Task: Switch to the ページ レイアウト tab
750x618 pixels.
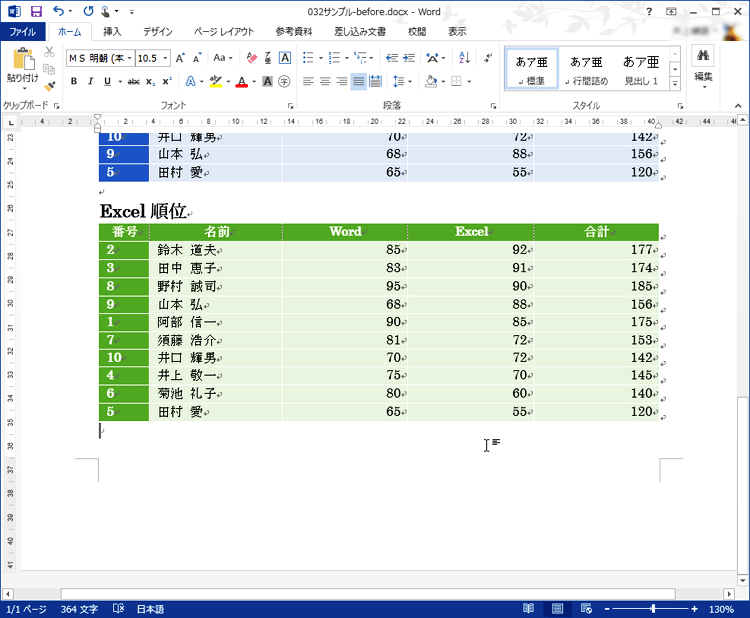Action: [224, 32]
